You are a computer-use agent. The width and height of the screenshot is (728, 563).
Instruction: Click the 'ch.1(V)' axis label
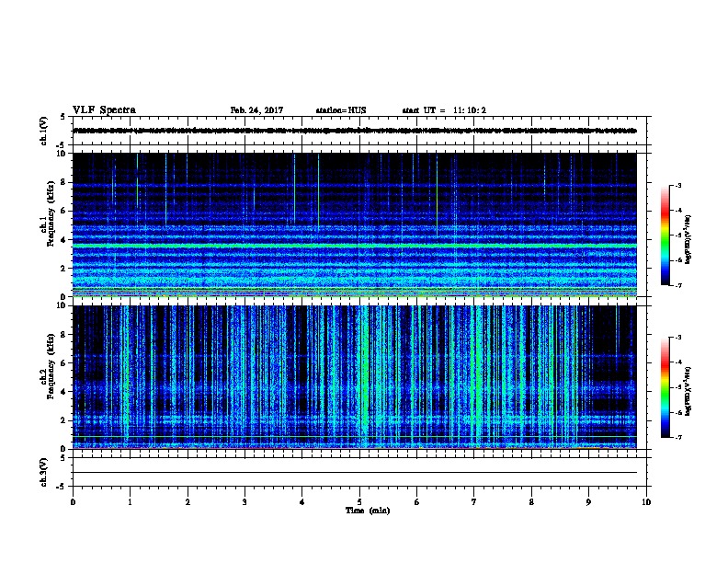pyautogui.click(x=44, y=131)
